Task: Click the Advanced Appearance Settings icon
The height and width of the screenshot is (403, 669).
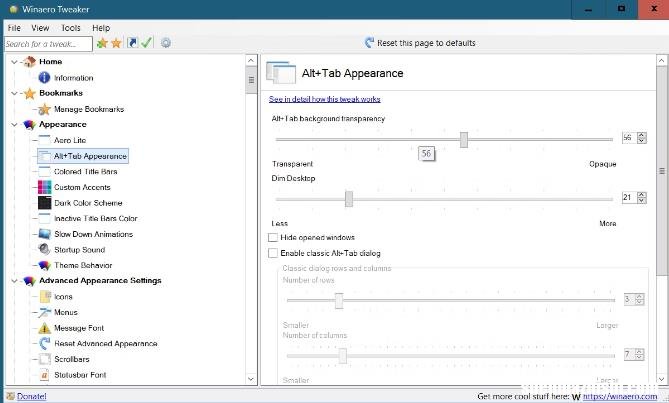Action: 29,281
